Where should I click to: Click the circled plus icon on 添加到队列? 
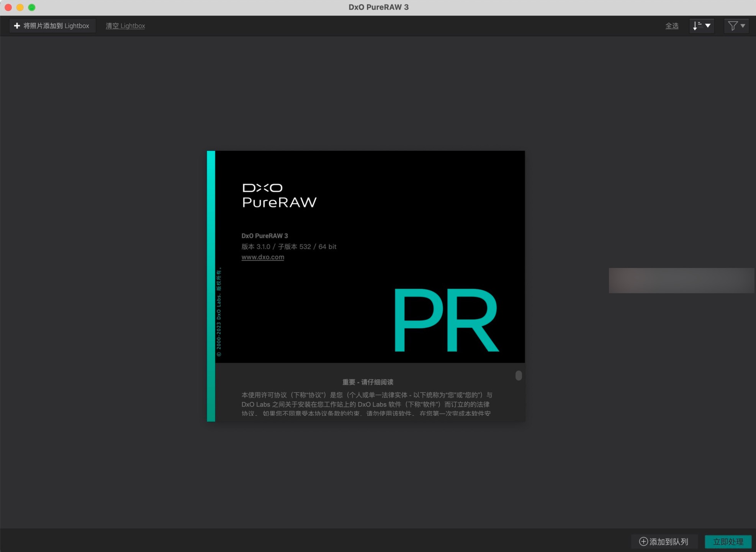643,541
